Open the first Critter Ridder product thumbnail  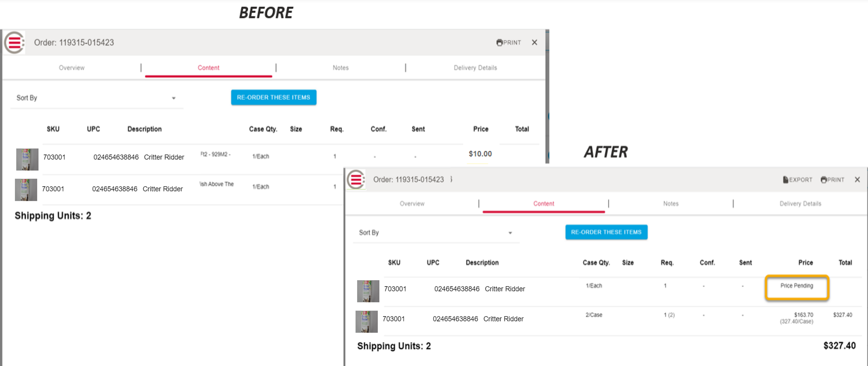tap(27, 159)
